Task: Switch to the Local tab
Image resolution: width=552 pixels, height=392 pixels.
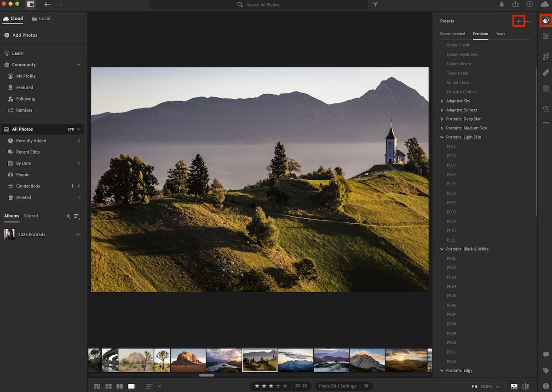Action: [x=41, y=18]
